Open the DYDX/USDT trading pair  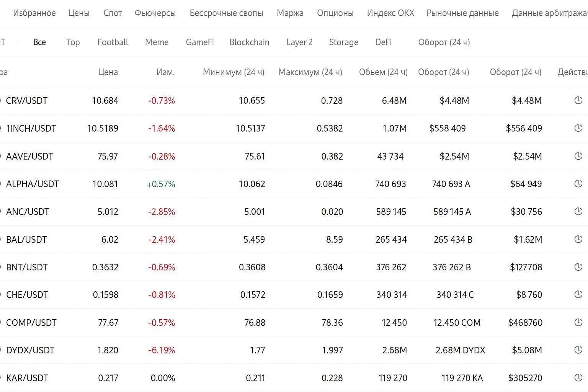click(x=30, y=350)
